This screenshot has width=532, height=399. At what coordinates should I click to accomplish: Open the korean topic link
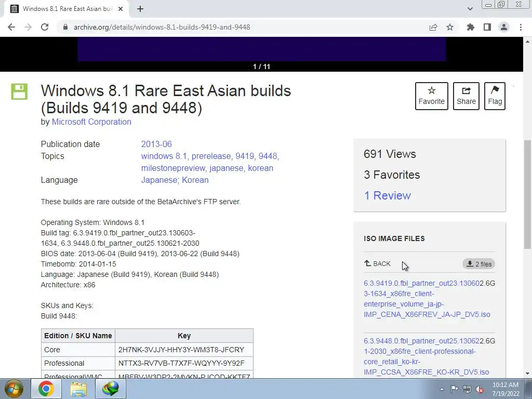coord(261,168)
